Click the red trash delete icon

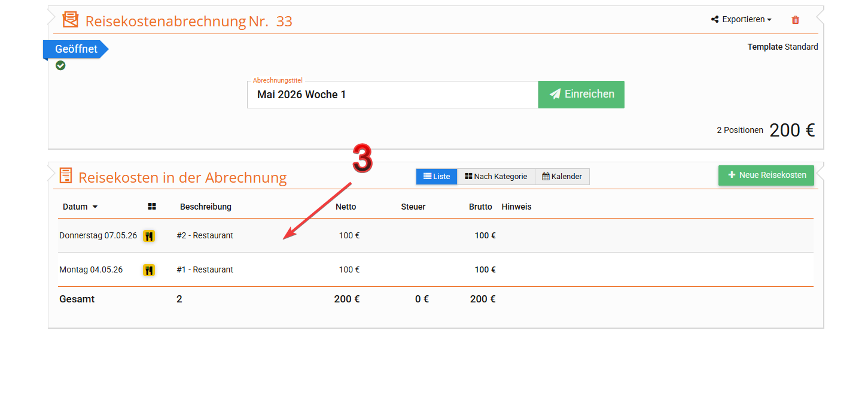point(795,20)
